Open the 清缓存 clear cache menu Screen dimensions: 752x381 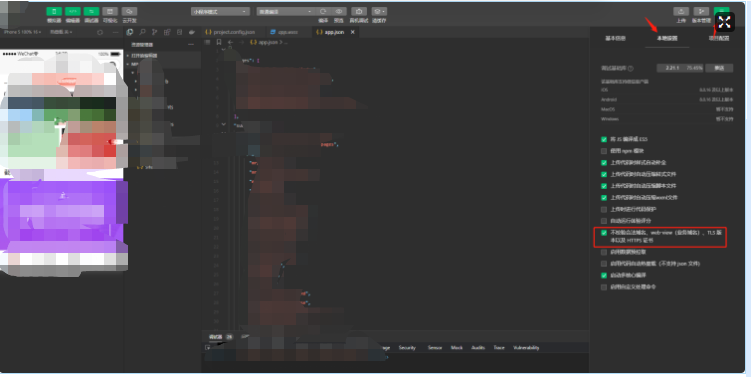(379, 12)
